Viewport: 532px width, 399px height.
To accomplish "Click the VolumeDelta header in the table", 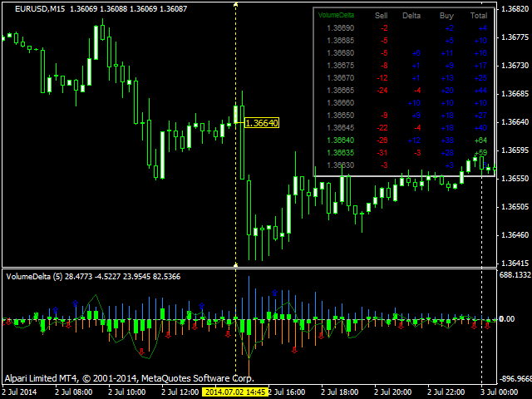I will point(336,15).
